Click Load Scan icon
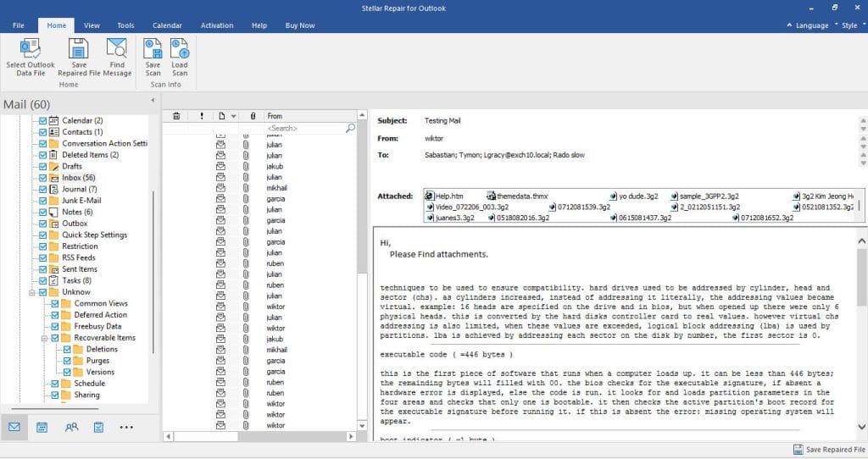 point(180,48)
